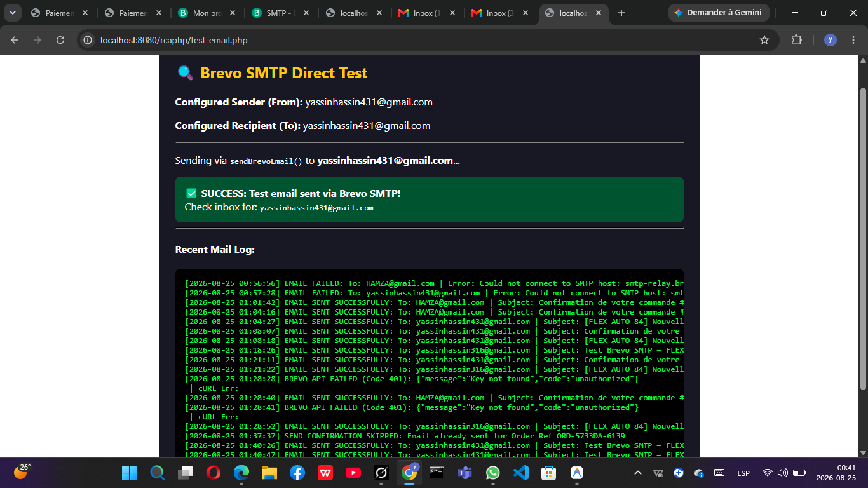Screen dimensions: 868x488
Task: Open the weather widget showing 26°
Action: pyautogui.click(x=22, y=473)
